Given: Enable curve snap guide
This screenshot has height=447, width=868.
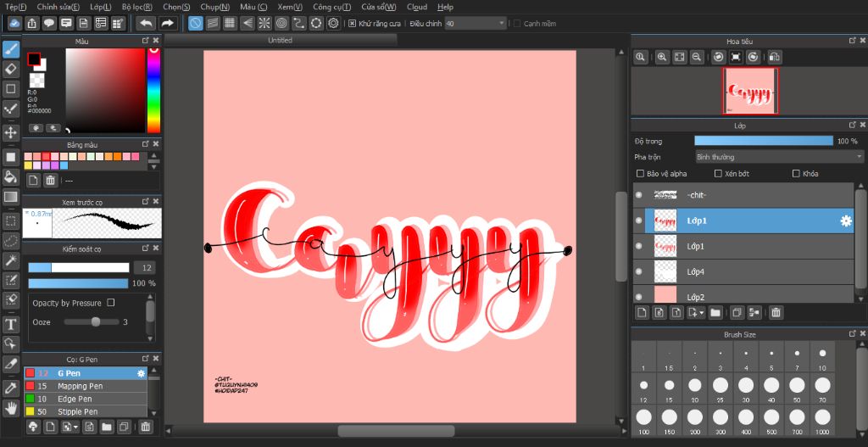Looking at the screenshot, I should 299,23.
